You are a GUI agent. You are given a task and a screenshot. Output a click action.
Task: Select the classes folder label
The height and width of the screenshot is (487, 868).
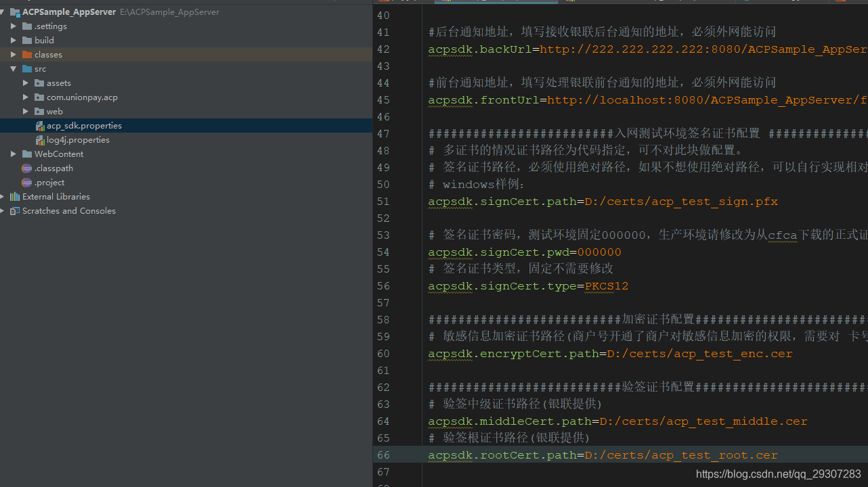(48, 55)
